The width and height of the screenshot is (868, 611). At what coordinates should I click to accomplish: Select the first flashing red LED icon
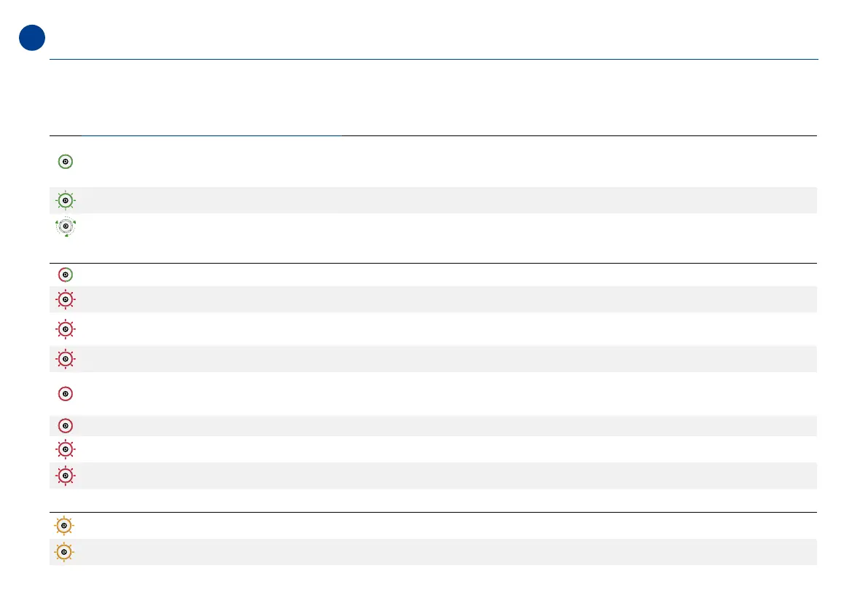[65, 299]
